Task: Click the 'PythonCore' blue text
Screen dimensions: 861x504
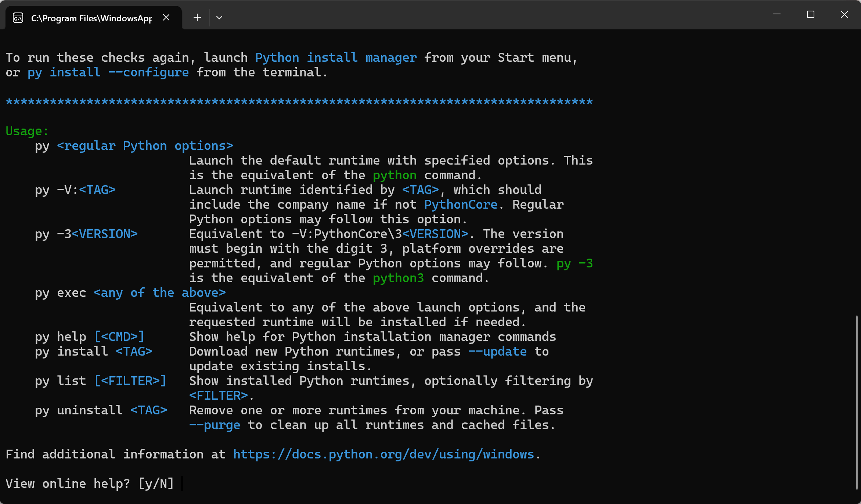Action: tap(461, 205)
